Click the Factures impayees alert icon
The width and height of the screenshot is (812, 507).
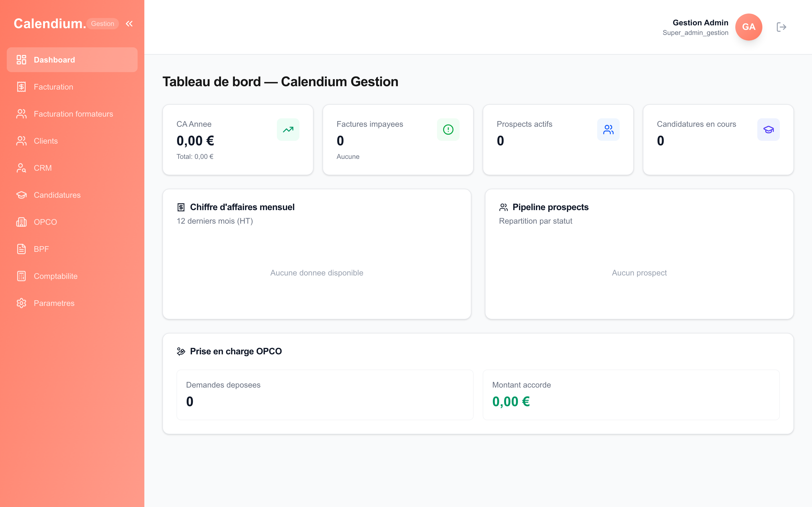point(448,130)
